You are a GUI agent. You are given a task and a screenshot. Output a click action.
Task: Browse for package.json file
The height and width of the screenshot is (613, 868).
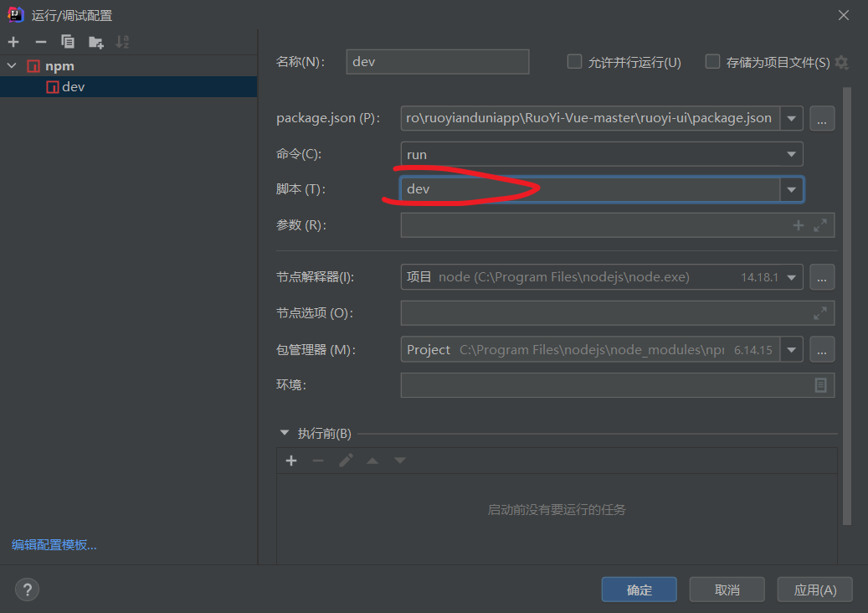(x=822, y=119)
